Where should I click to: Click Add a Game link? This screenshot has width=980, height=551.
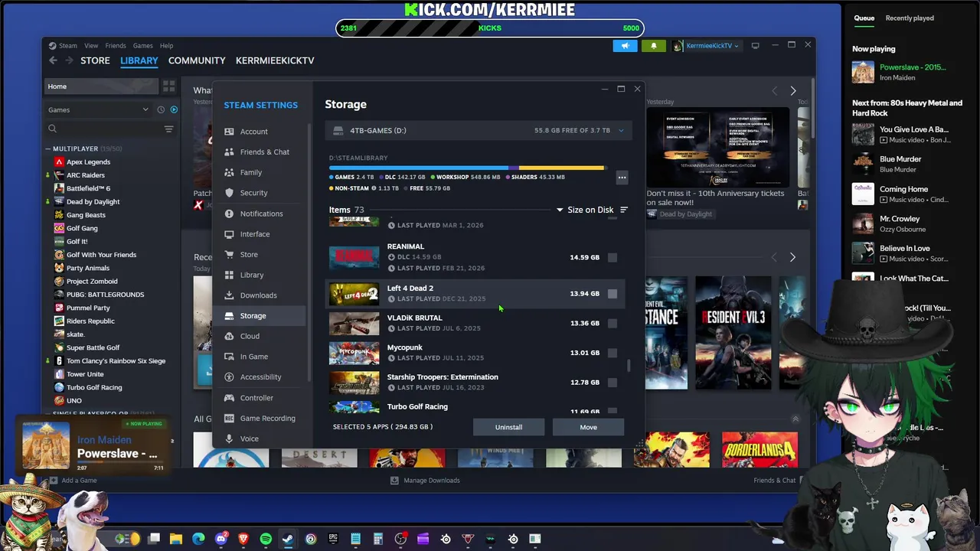[73, 481]
